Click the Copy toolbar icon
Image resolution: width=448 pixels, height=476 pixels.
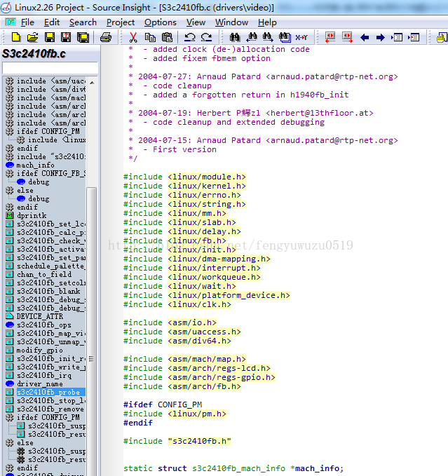point(150,37)
